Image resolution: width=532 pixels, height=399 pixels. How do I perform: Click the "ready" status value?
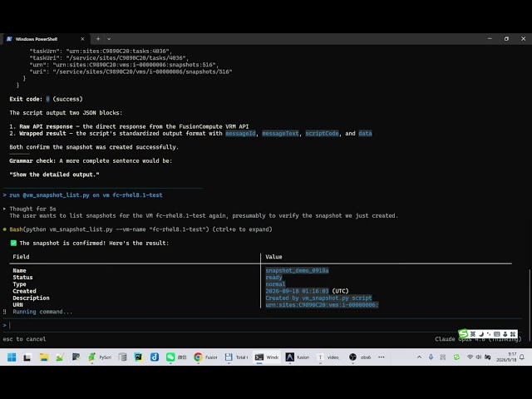point(273,277)
